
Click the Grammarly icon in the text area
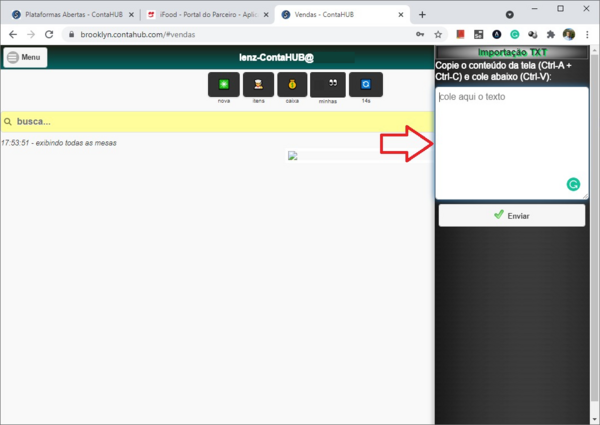point(573,184)
